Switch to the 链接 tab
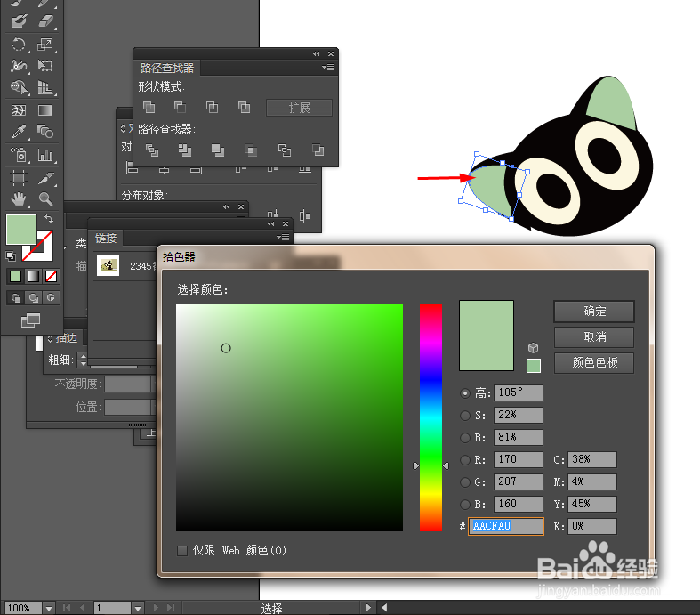700x615 pixels. pos(106,239)
